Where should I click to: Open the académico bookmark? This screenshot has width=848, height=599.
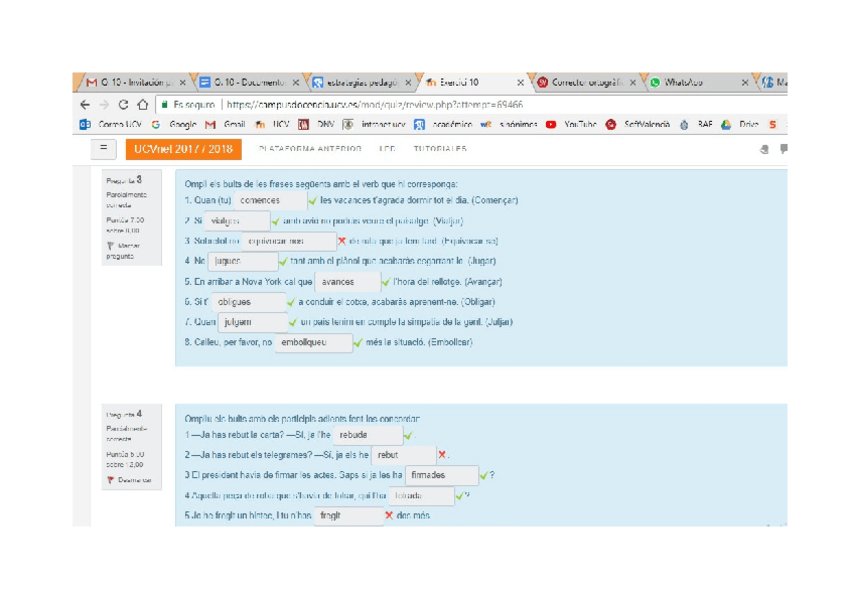[443, 124]
